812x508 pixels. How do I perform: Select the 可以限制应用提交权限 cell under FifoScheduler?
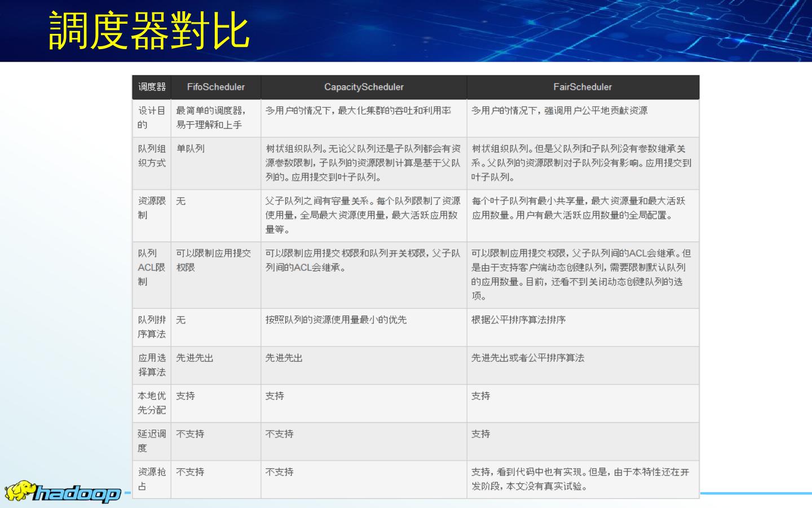coord(213,260)
